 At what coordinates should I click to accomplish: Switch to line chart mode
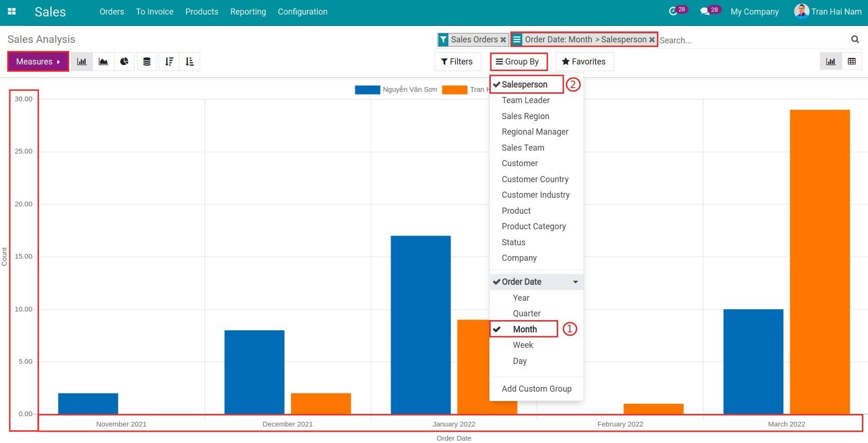[x=103, y=62]
